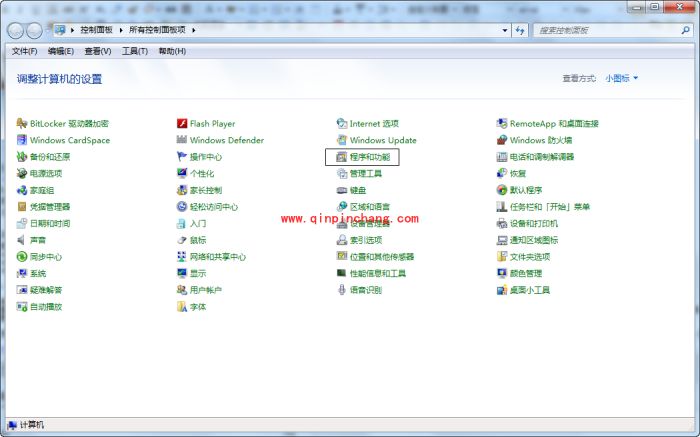Image resolution: width=700 pixels, height=437 pixels.
Task: Expand the 所有控制面板项 breadcrumb arrow
Action: (x=194, y=30)
